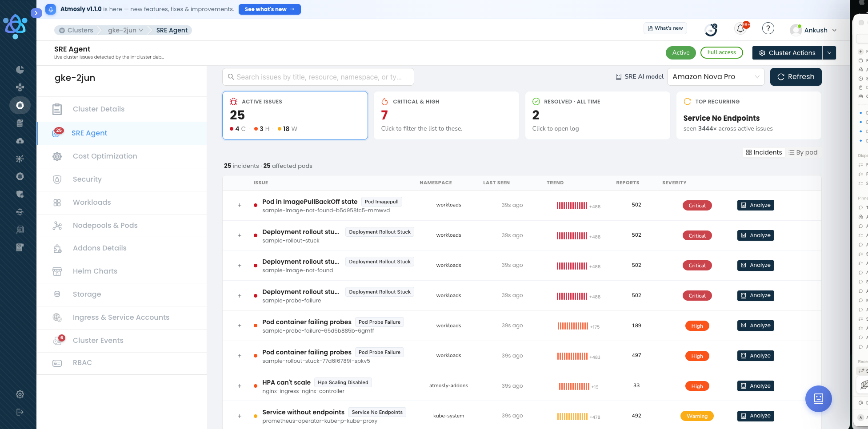This screenshot has height=429, width=868.
Task: Open the floating chat assistant button
Action: pos(818,399)
